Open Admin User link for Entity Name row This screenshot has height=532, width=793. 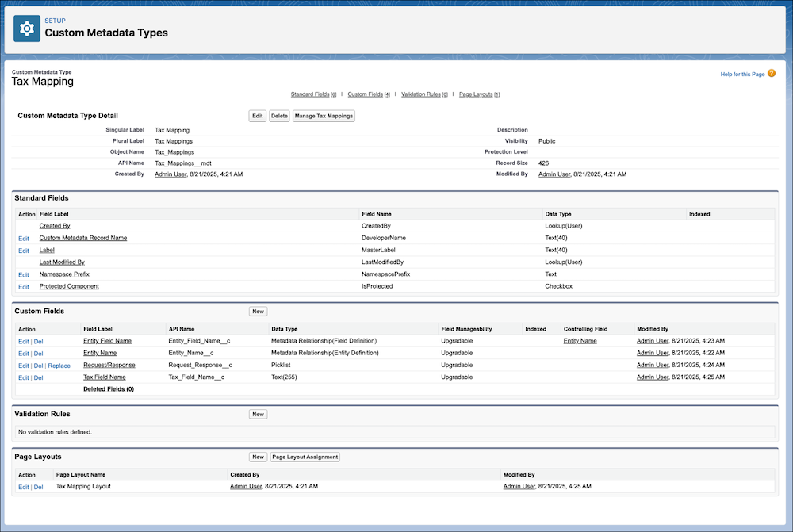click(x=653, y=353)
